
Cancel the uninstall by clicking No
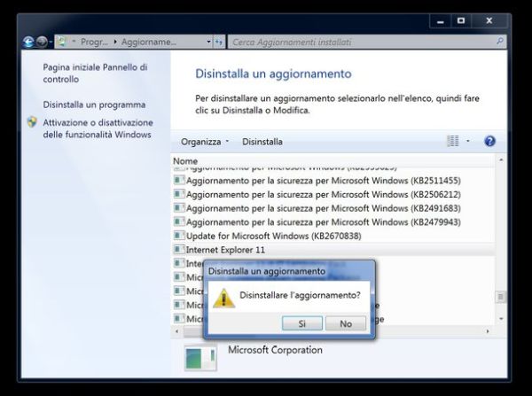(346, 323)
